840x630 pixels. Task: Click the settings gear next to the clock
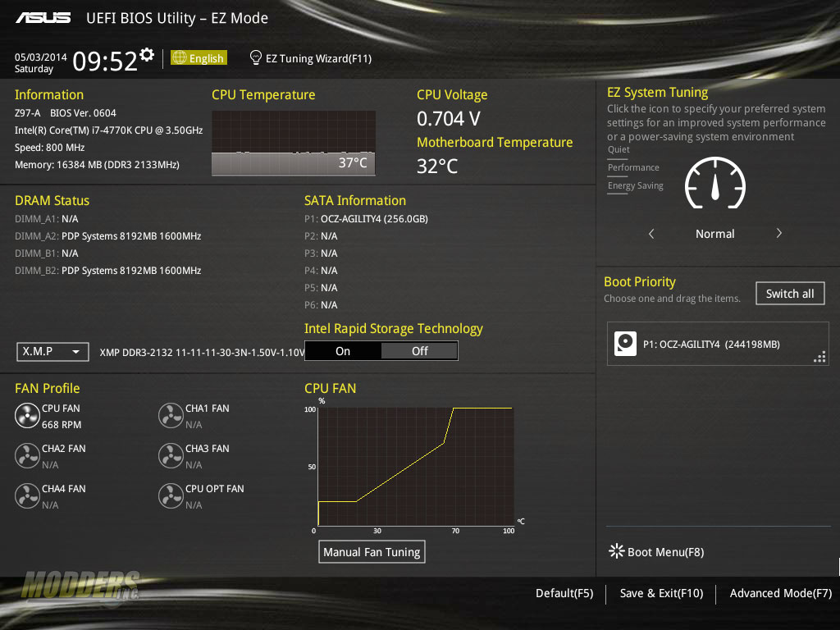pyautogui.click(x=147, y=55)
